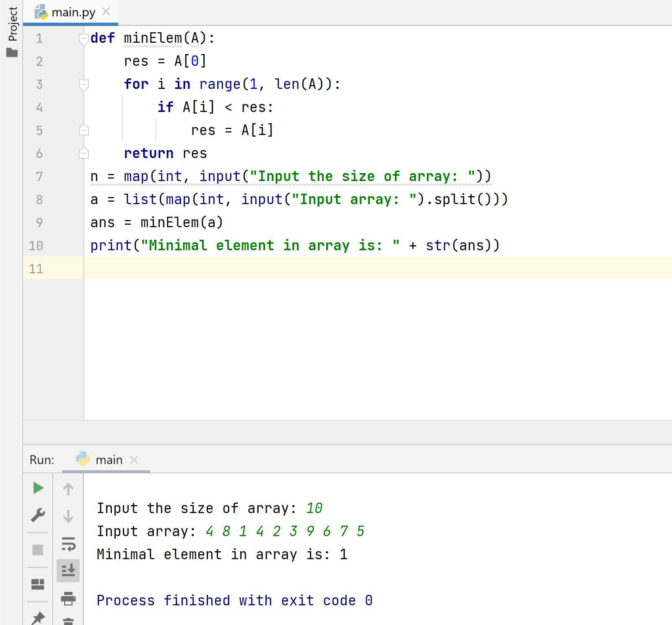Viewport: 672px width, 625px height.
Task: Click the gray Stop process square
Action: pos(38,550)
